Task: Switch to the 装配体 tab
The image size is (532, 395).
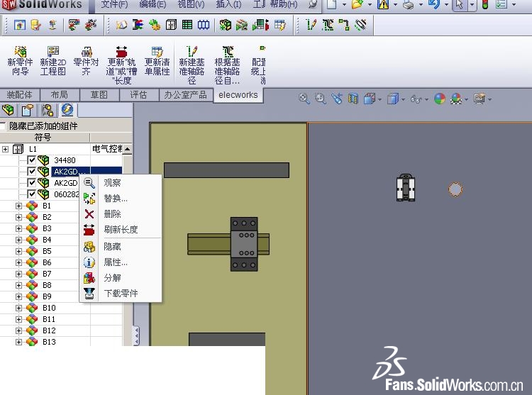Action: coord(20,95)
